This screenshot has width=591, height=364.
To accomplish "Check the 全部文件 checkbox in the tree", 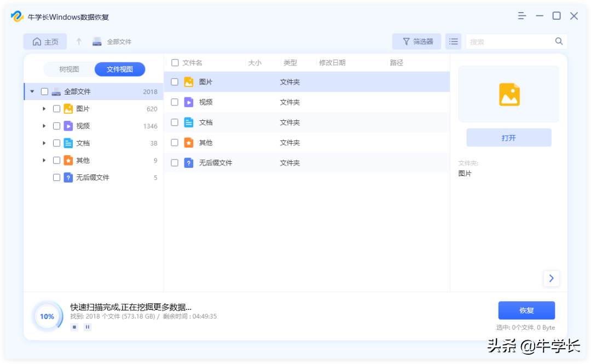I will (44, 91).
